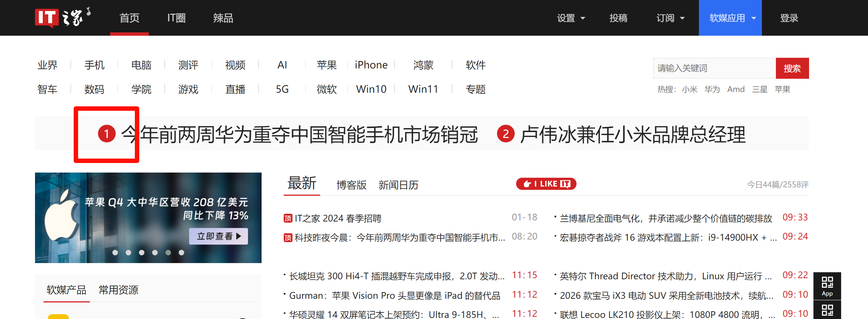Image resolution: width=868 pixels, height=319 pixels.
Task: Open the 视频 category
Action: 235,65
